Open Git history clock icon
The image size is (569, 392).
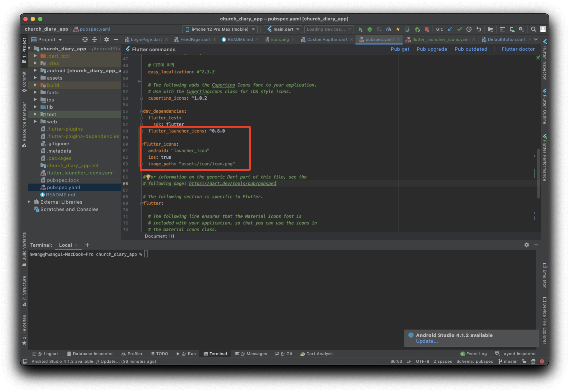point(469,30)
